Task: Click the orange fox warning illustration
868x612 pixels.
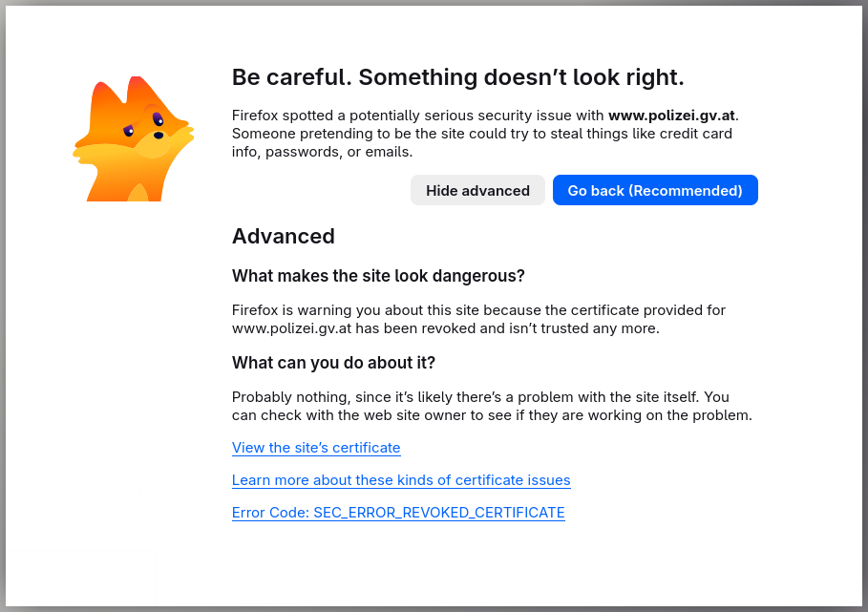Action: (x=133, y=138)
